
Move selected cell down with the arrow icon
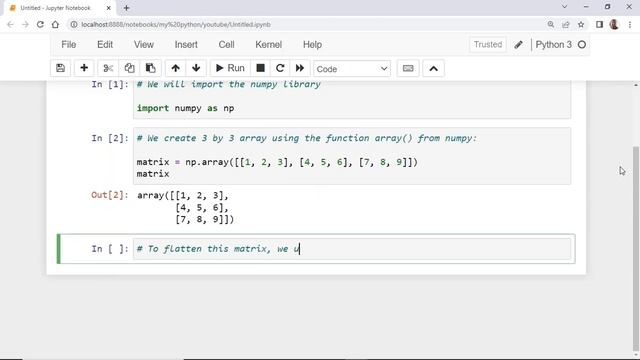tap(196, 68)
